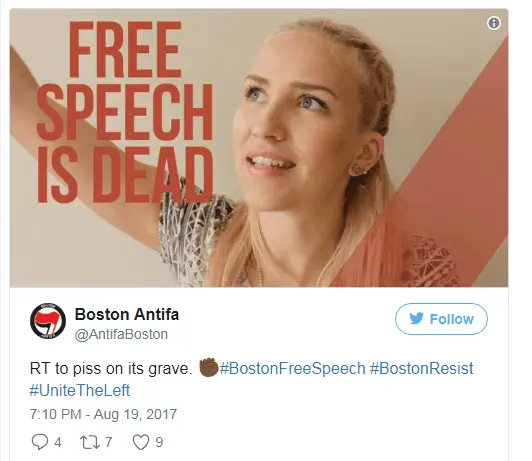The image size is (532, 461).
Task: Open the #UniteTheLeft hashtag link
Action: point(80,390)
